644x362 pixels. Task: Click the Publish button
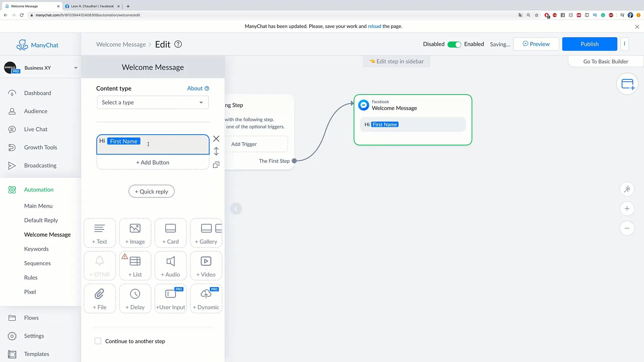(590, 44)
